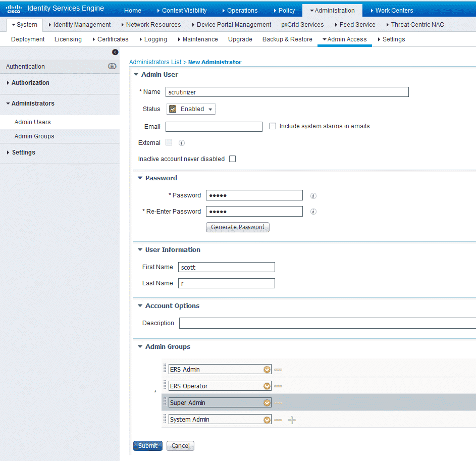
Task: Open ERS Operator group selector icon
Action: (267, 386)
